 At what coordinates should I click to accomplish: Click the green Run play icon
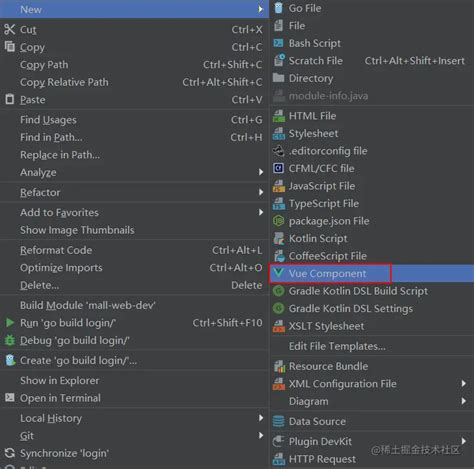(x=10, y=322)
